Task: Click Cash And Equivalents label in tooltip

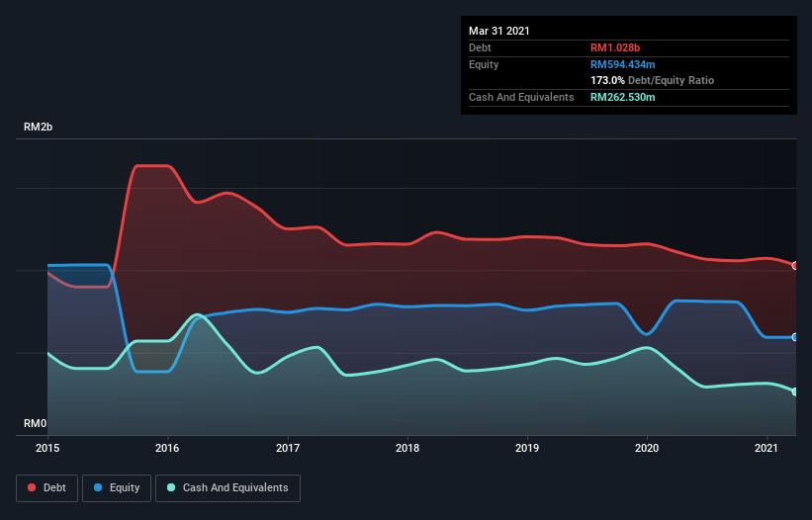Action: [521, 97]
